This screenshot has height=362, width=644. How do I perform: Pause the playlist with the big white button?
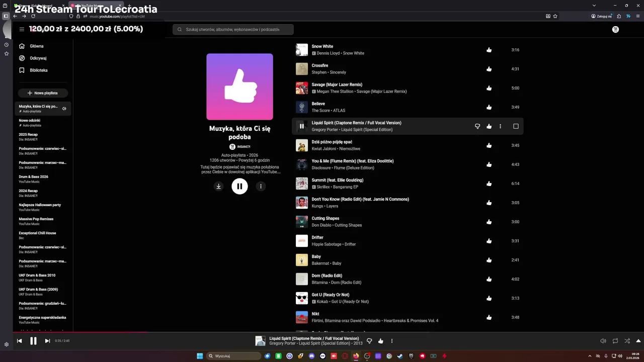[239, 186]
